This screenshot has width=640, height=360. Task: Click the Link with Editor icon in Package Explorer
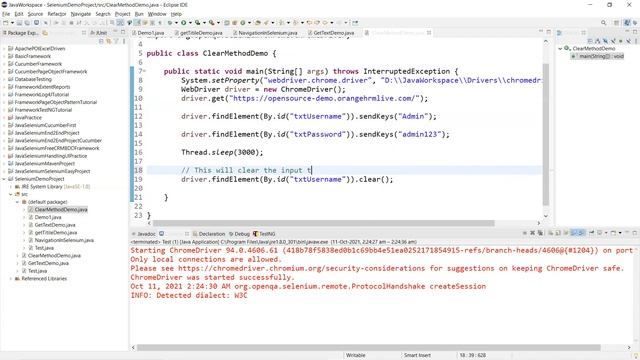pyautogui.click(x=109, y=41)
